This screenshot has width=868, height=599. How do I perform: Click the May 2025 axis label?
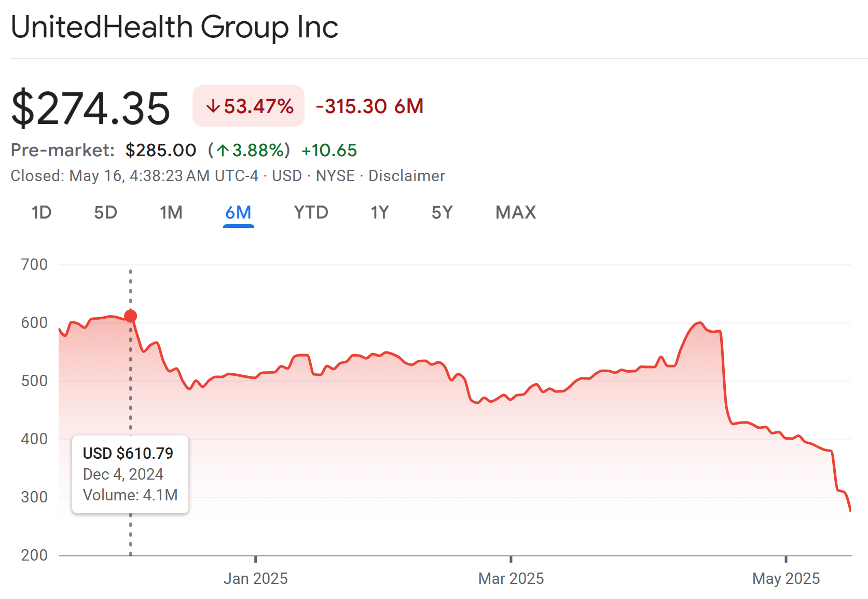(786, 578)
